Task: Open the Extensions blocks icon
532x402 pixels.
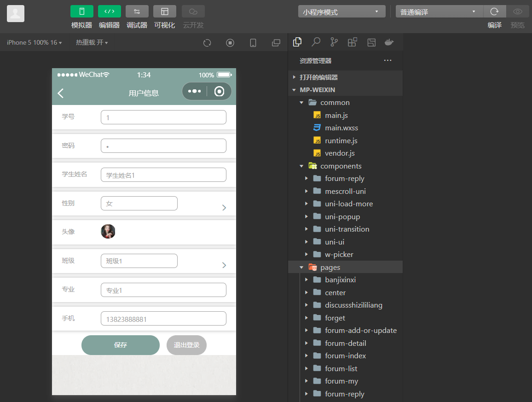Action: coord(353,42)
